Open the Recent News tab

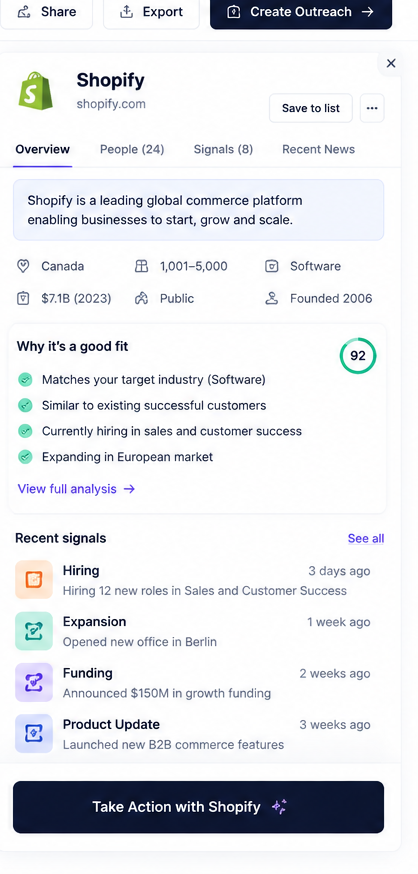coord(318,149)
